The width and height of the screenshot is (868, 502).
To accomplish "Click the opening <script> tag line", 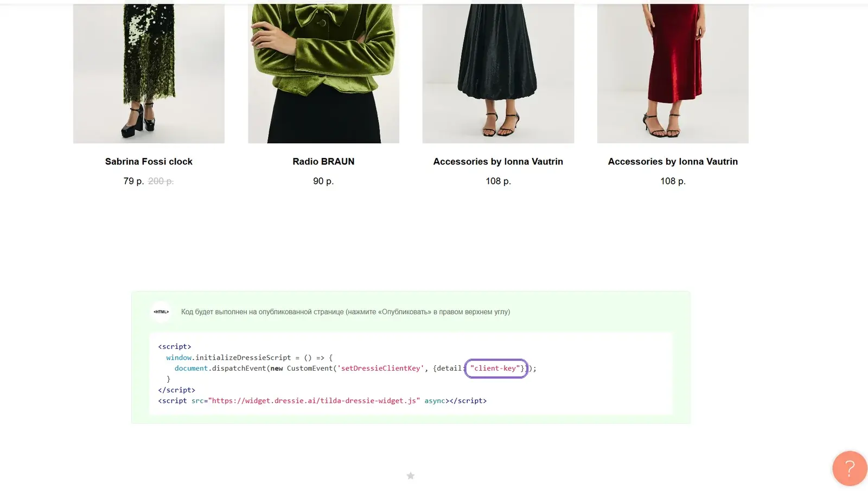I will coord(175,347).
